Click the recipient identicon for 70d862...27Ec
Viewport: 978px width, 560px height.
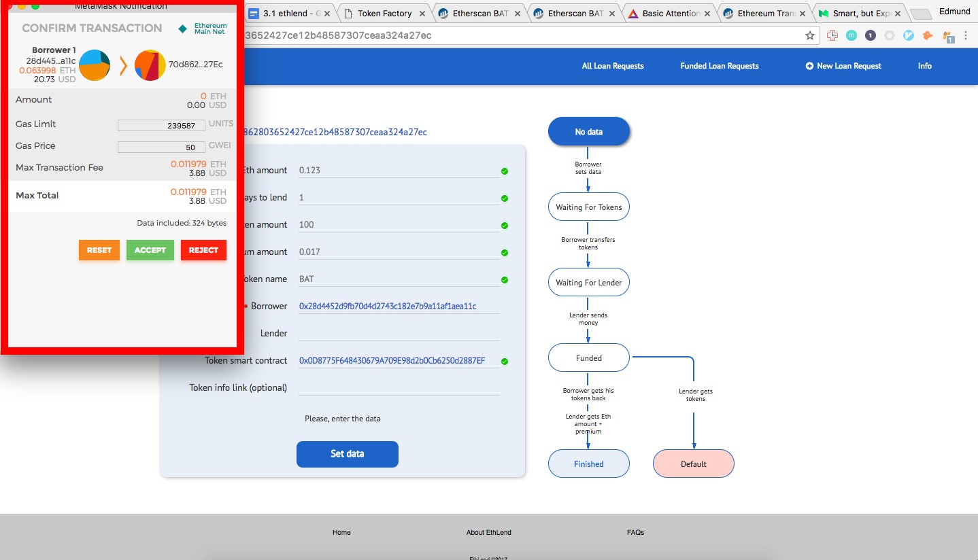click(x=150, y=65)
